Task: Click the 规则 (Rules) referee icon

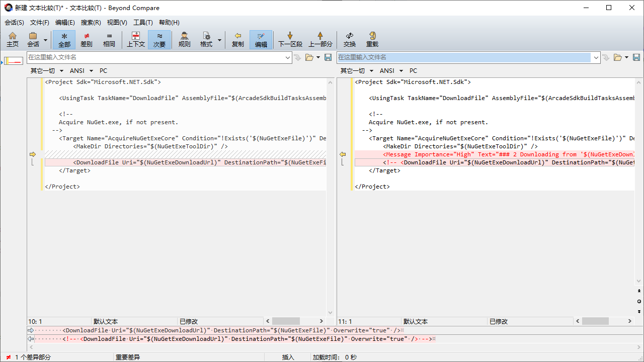Action: coord(184,40)
